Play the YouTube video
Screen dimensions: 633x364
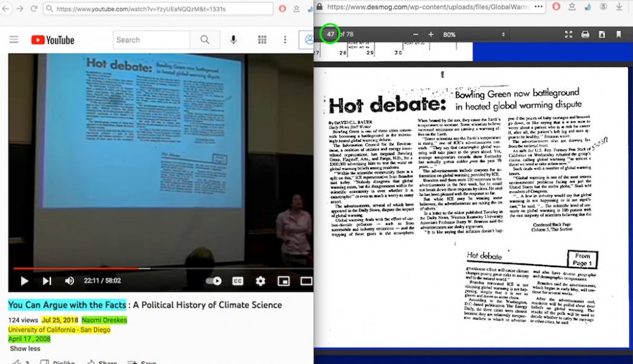pyautogui.click(x=25, y=281)
